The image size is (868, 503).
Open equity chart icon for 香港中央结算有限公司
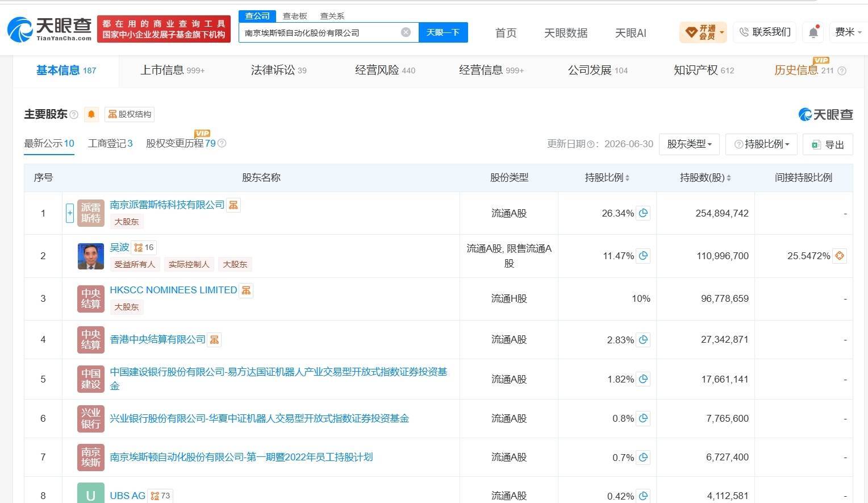click(x=214, y=340)
